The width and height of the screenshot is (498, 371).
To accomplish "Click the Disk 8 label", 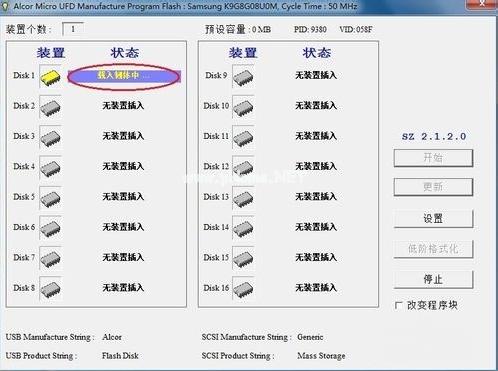I will [24, 288].
